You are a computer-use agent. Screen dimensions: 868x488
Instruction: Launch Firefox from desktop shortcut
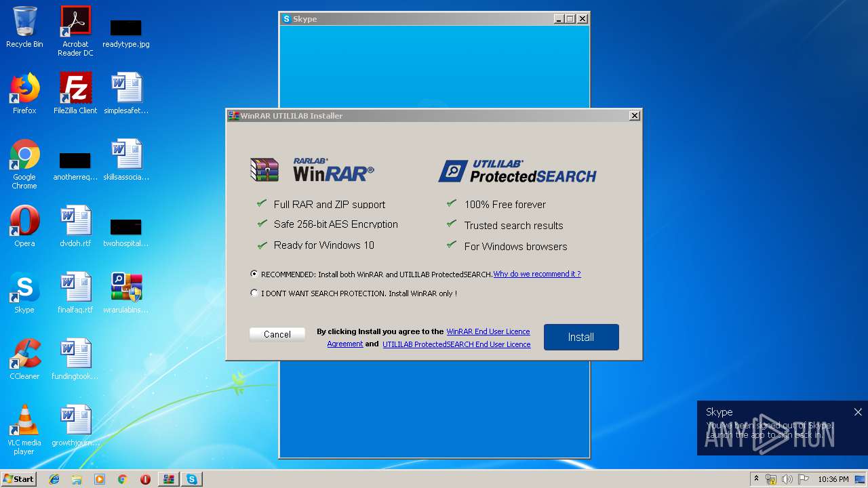tap(24, 94)
